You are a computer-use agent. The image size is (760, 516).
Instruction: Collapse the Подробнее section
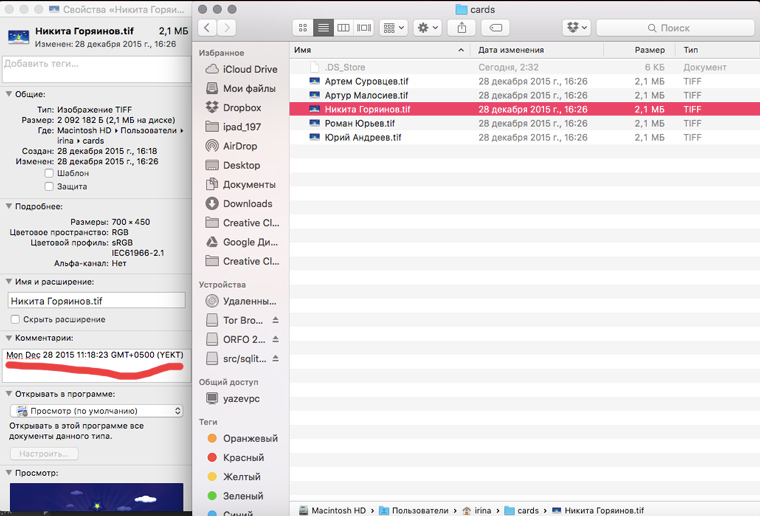tap(9, 206)
